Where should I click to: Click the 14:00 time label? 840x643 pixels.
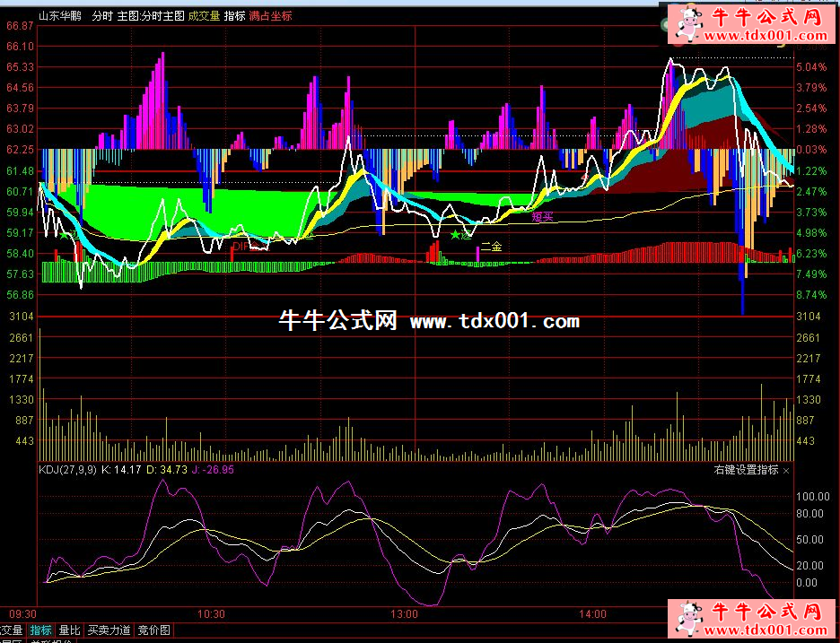pos(592,614)
